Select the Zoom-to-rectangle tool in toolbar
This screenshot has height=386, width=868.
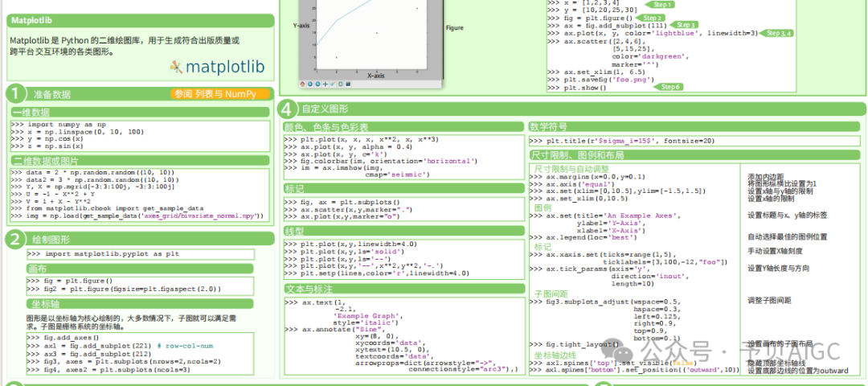pyautogui.click(x=333, y=84)
